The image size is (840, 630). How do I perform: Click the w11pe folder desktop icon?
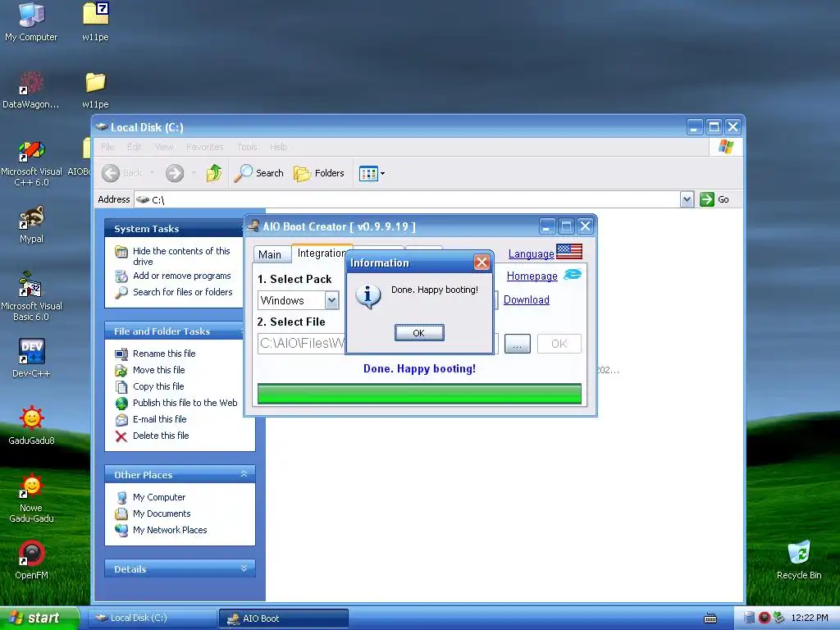click(95, 90)
